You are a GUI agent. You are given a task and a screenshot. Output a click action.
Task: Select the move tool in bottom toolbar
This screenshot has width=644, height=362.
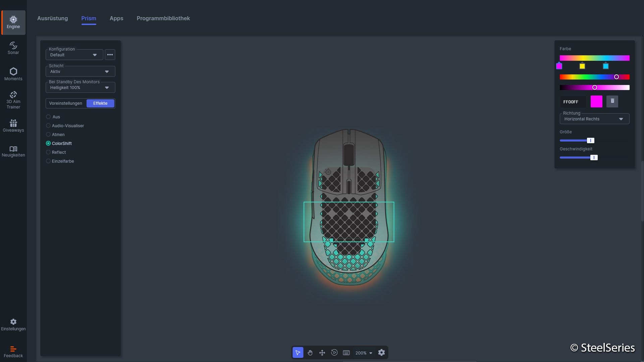[x=322, y=353]
